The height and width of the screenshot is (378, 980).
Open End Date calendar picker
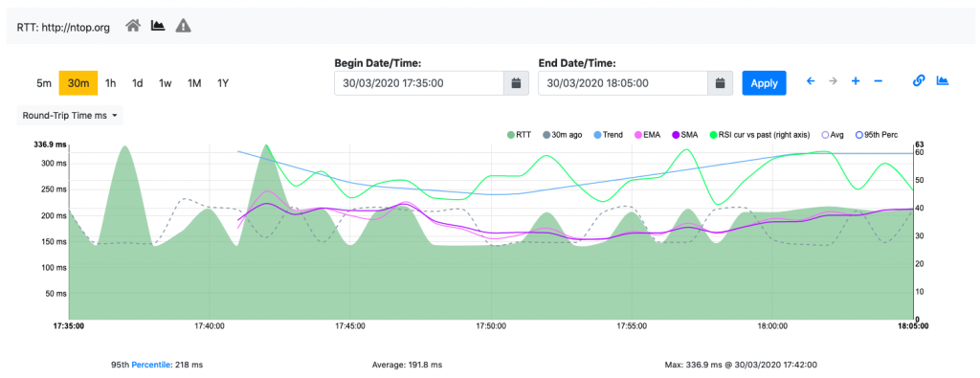click(720, 83)
